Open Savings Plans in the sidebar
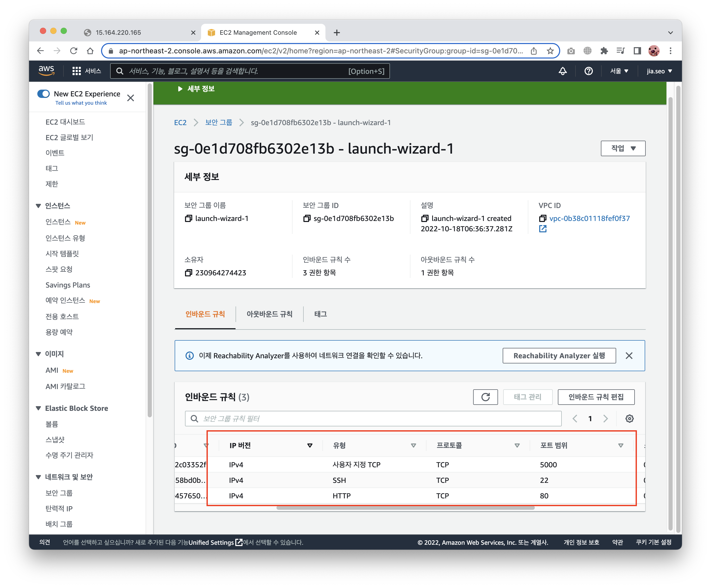711x588 pixels. point(68,285)
